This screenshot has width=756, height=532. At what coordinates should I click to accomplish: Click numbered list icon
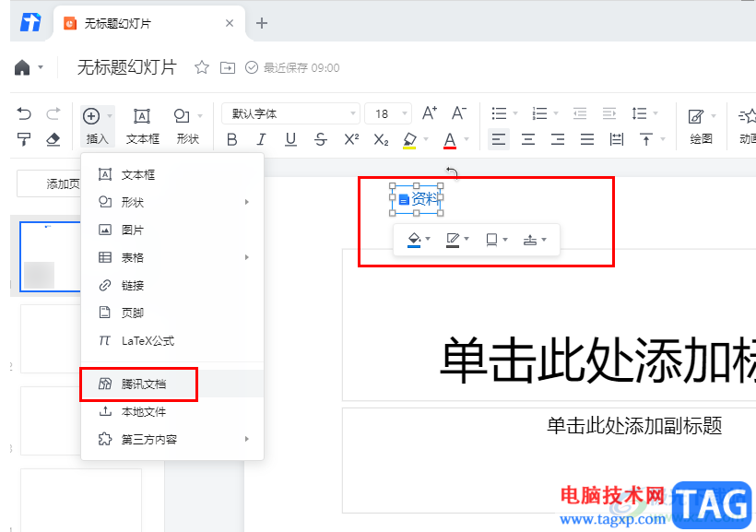(539, 113)
